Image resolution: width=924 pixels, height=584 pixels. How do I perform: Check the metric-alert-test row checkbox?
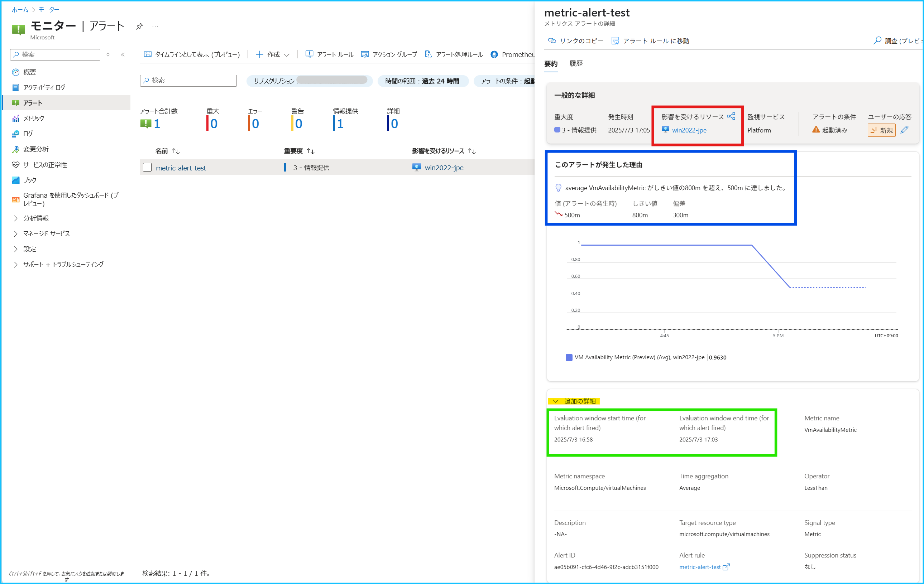pyautogui.click(x=147, y=168)
